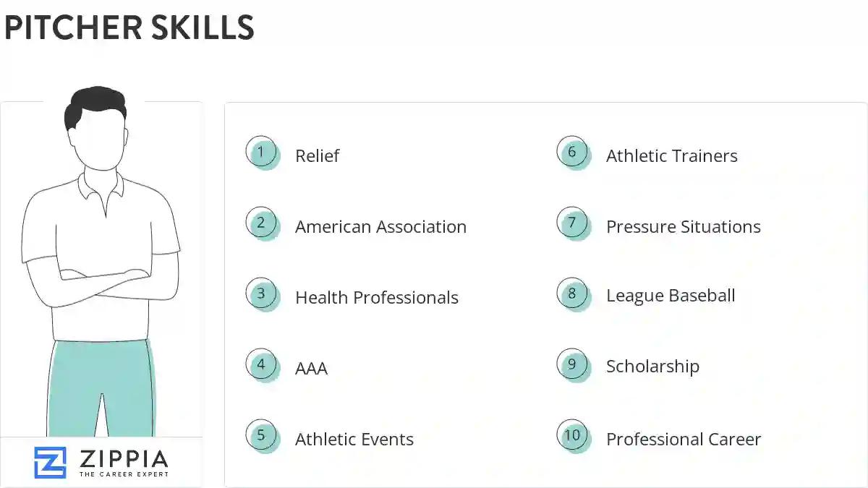Screen dimensions: 868x488
Task: Click the number 7 circle badge
Action: pos(572,223)
